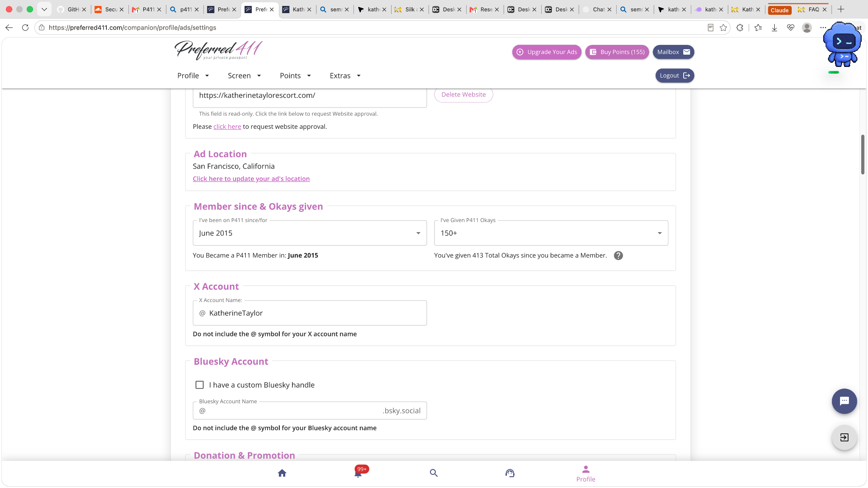Toggle reader view icon in address bar
868x488 pixels.
tap(710, 28)
